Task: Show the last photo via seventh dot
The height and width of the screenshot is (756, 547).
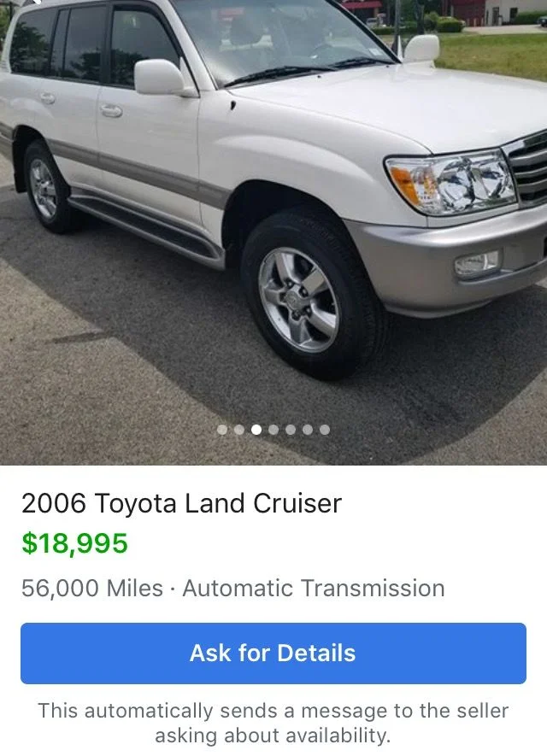Action: click(325, 430)
